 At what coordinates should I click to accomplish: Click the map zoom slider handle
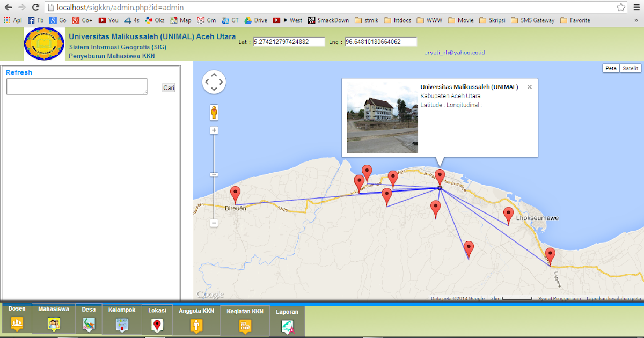click(x=214, y=174)
